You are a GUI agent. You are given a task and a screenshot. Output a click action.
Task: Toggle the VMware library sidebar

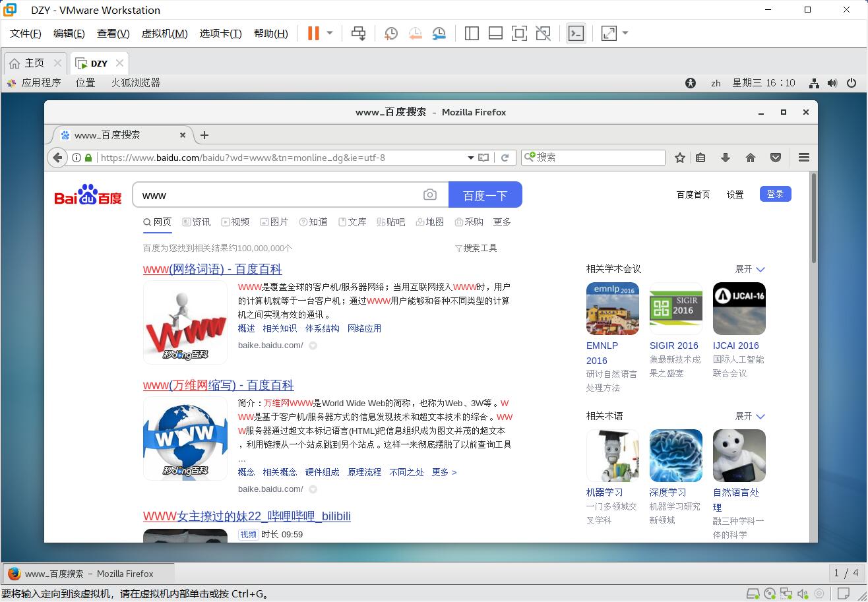[472, 33]
